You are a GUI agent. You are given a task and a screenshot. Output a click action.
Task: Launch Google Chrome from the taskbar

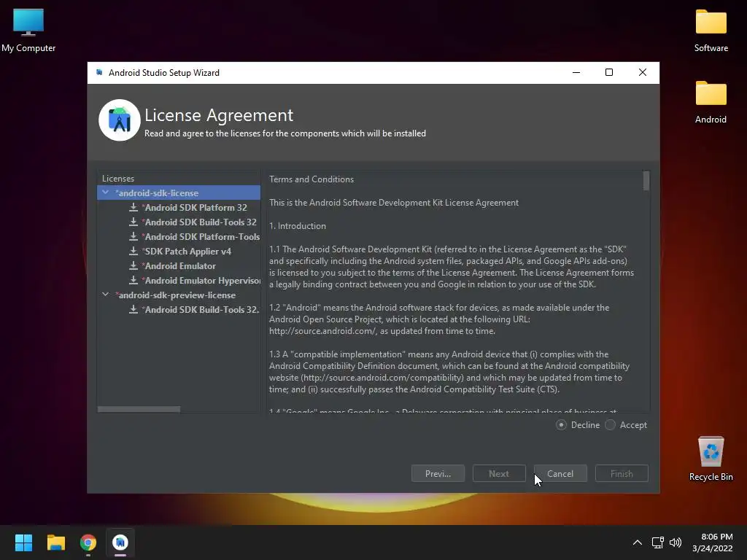(x=88, y=542)
